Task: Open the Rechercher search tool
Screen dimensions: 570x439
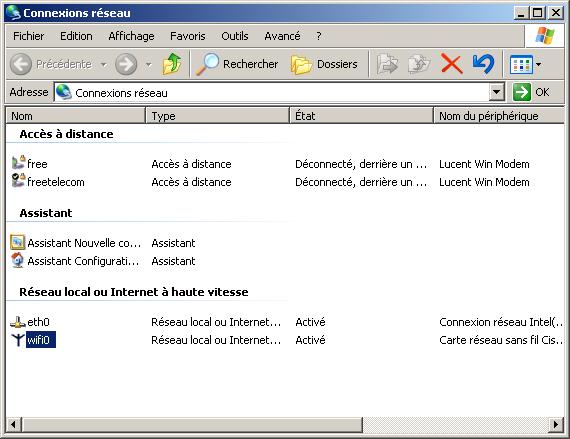Action: [x=237, y=64]
